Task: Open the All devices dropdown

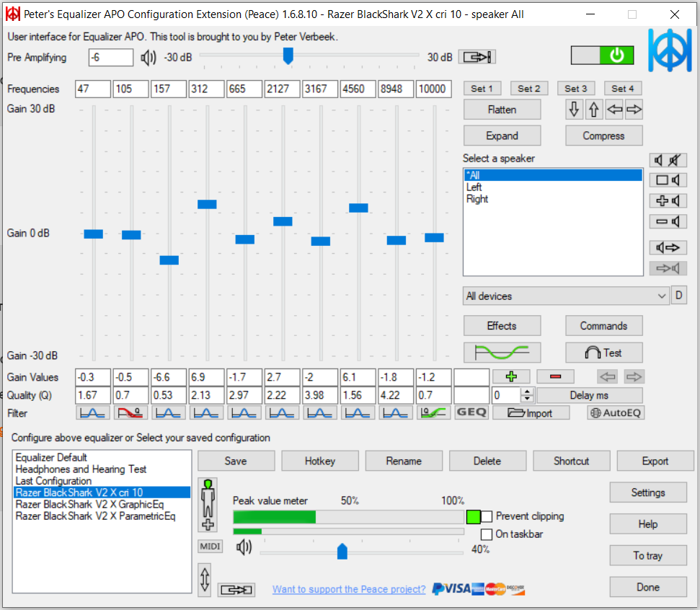Action: 566,296
